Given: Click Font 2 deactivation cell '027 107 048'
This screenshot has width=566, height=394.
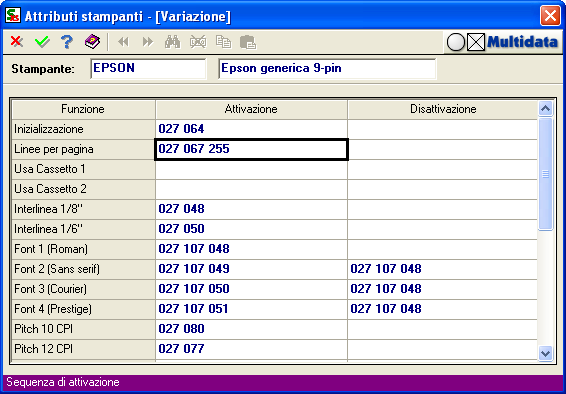Looking at the screenshot, I should 443,269.
